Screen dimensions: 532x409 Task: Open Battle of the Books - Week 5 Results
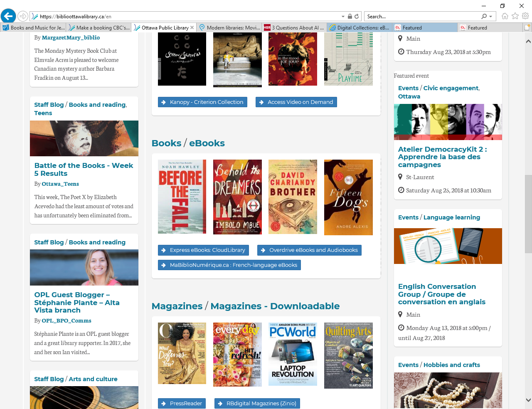point(84,169)
